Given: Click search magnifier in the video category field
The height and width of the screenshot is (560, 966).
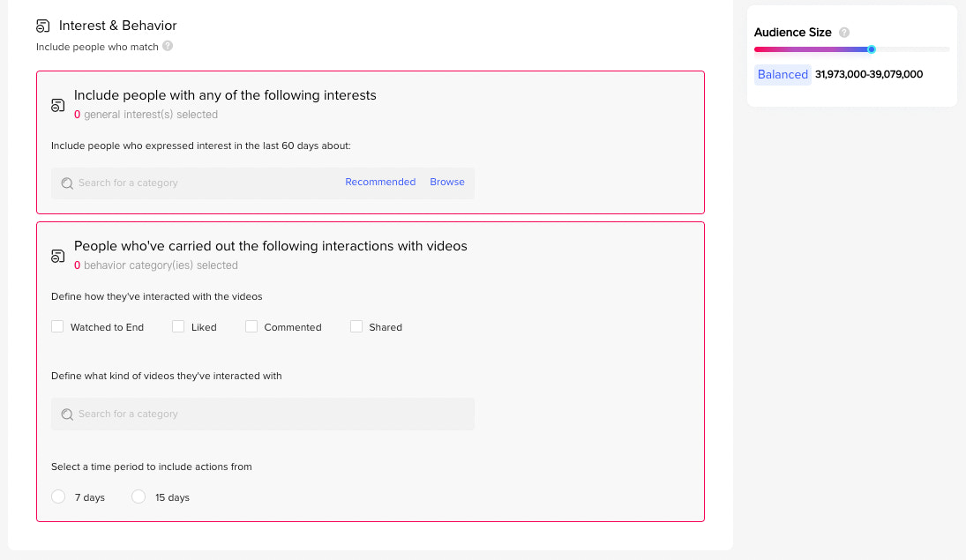Looking at the screenshot, I should pos(67,414).
